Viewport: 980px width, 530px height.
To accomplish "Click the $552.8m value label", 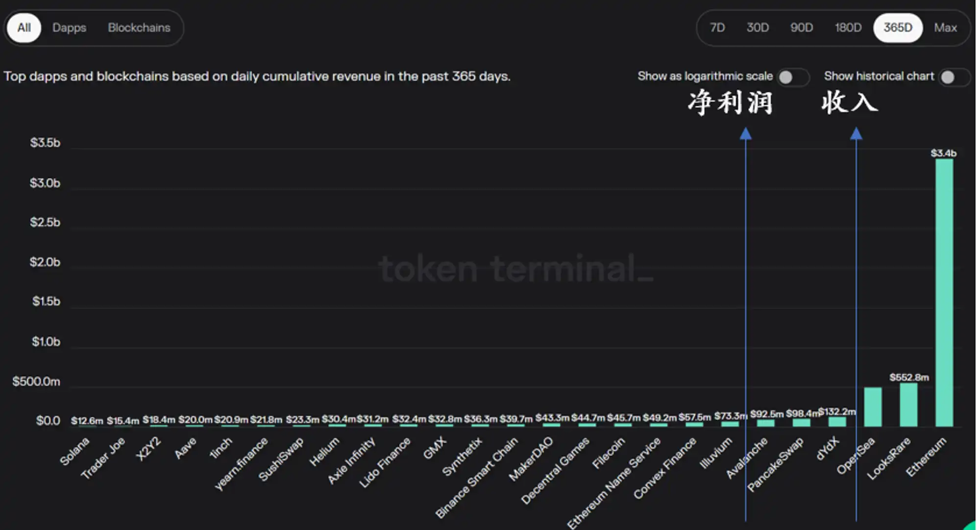I will pos(909,378).
